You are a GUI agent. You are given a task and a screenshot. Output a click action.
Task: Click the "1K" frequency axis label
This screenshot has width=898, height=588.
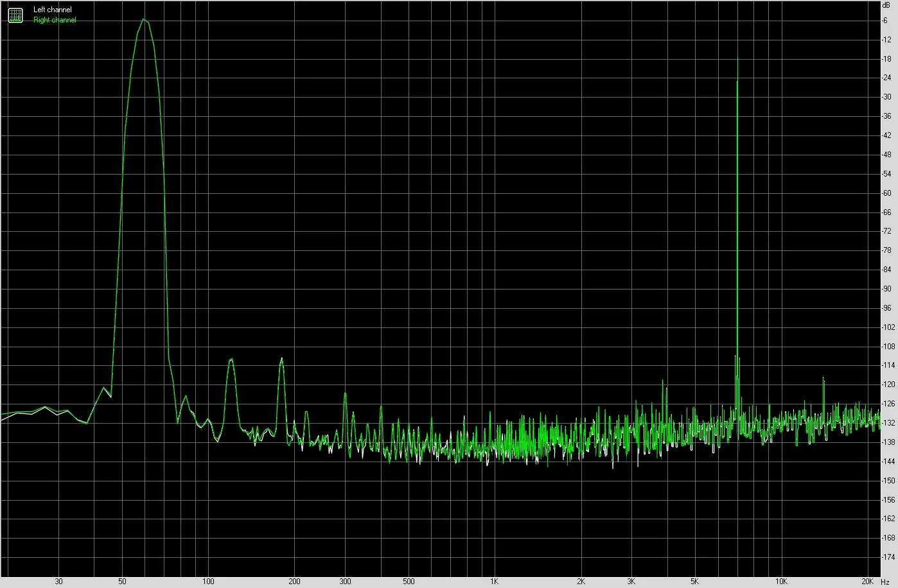click(495, 582)
